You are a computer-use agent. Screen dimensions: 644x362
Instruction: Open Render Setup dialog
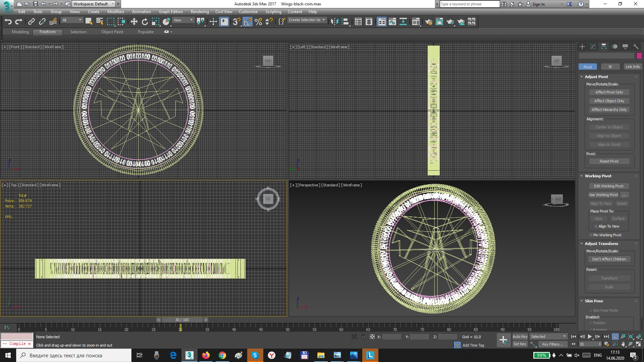pos(429,22)
